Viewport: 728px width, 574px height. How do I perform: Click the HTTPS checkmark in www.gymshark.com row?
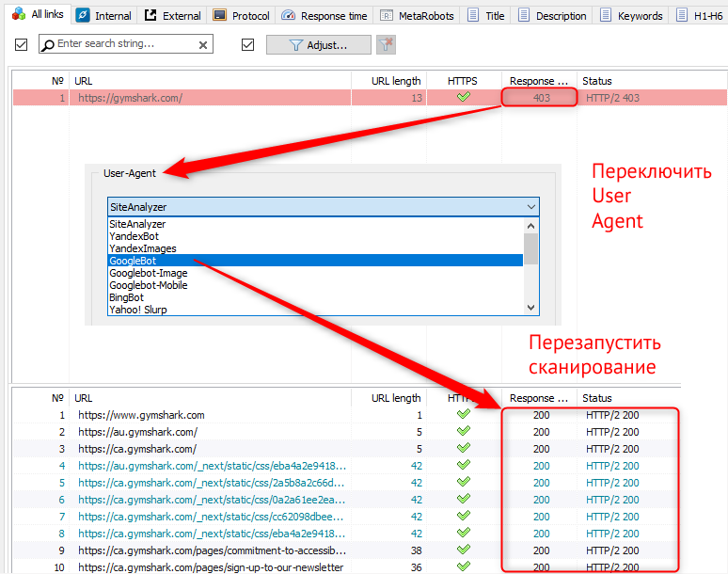coord(464,414)
